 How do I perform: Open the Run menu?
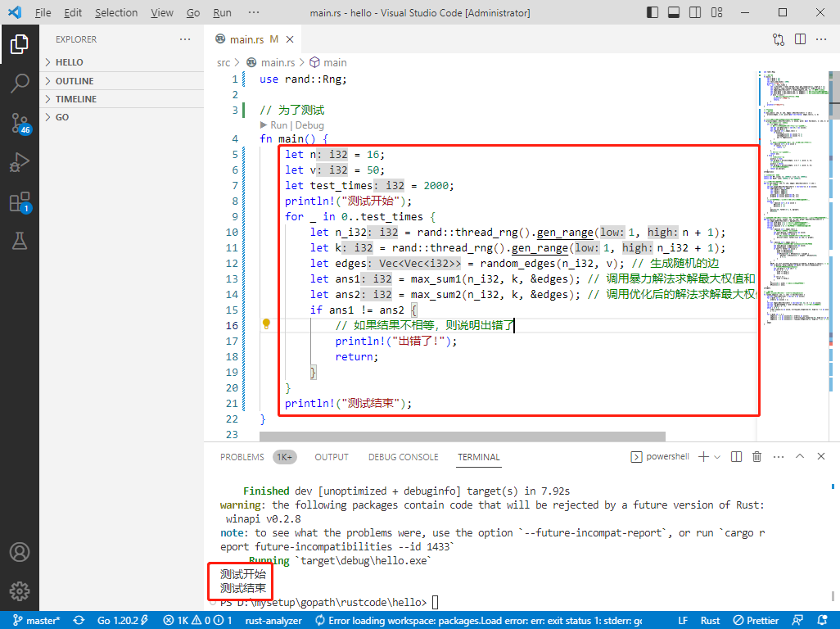[x=222, y=12]
